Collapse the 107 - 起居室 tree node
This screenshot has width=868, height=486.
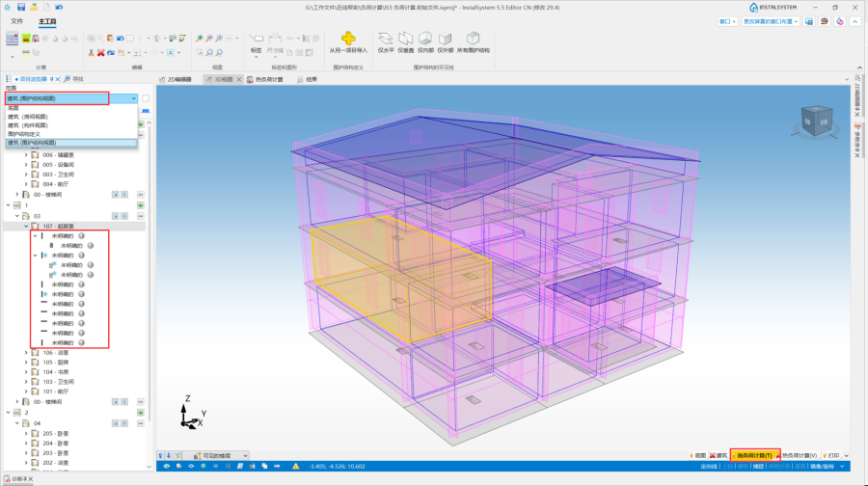click(27, 226)
